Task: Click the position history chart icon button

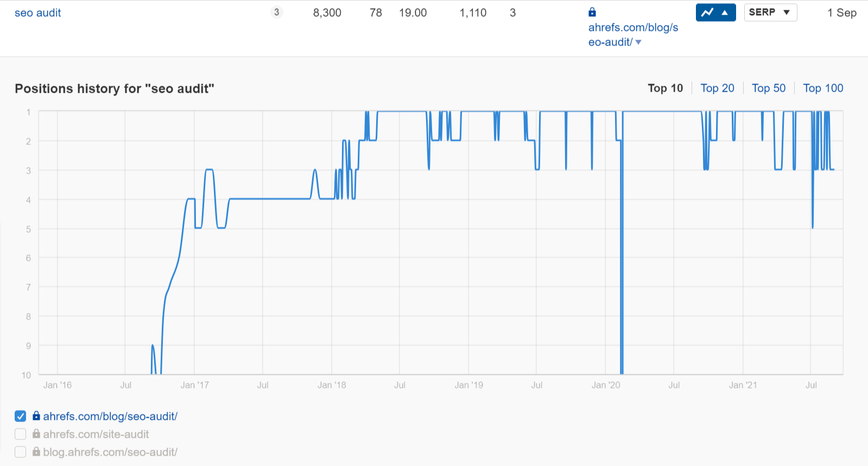Action: pyautogui.click(x=707, y=12)
